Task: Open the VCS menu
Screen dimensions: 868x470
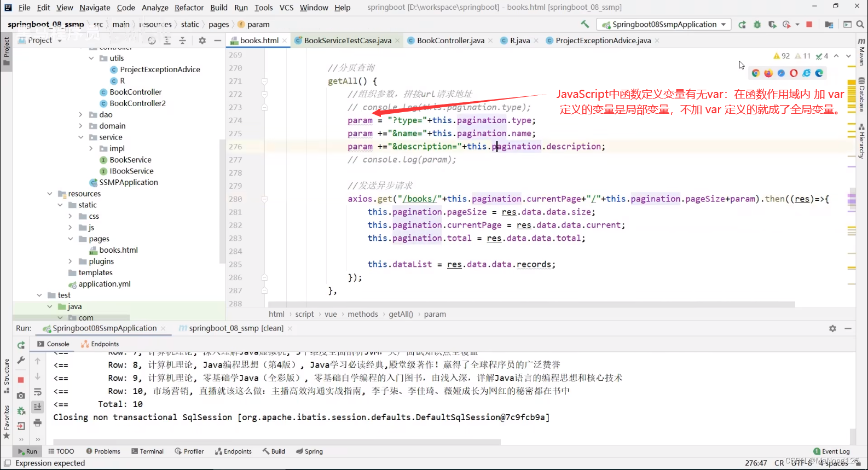Action: 286,8
